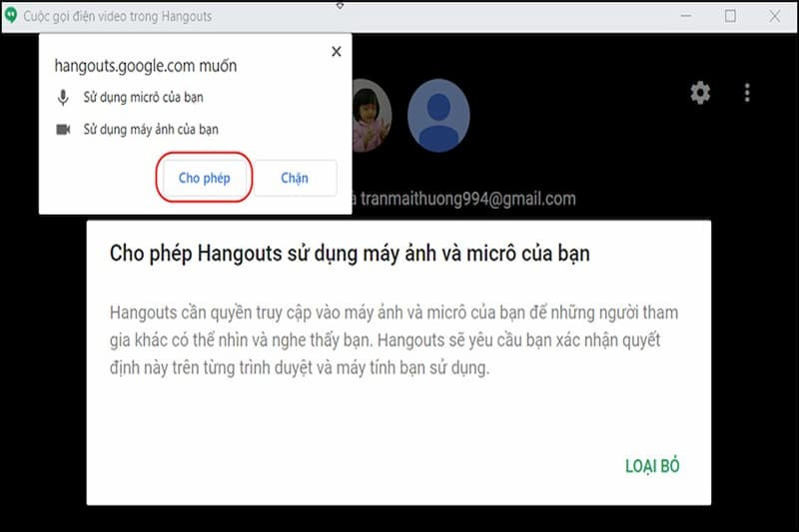Click heading 'Cho phép Hangouts sử dụng máy ảnh'
This screenshot has height=532, width=799.
tap(350, 253)
